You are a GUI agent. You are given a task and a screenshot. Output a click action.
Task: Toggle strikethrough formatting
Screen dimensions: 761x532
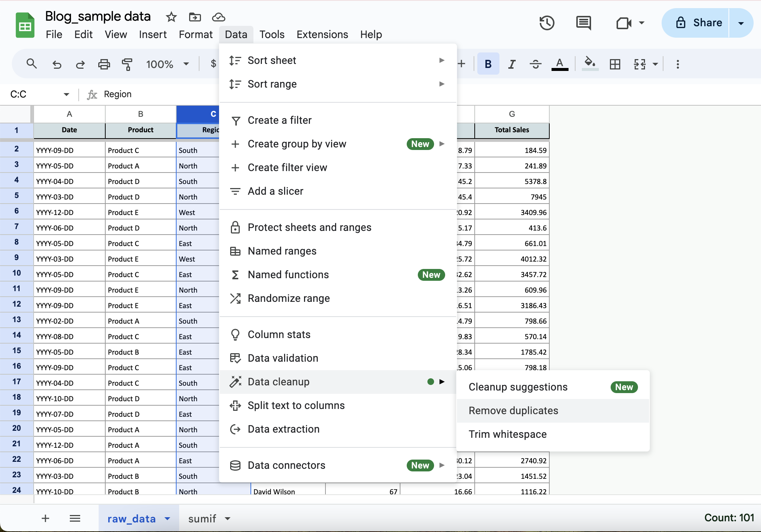[x=535, y=64]
